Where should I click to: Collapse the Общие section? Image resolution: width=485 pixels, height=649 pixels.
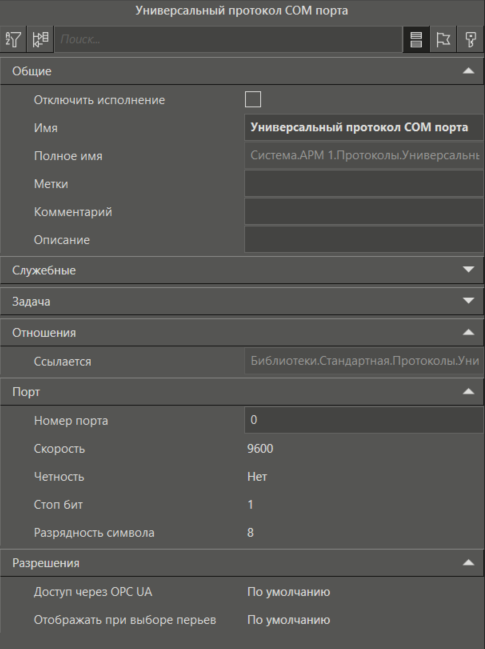coord(468,71)
